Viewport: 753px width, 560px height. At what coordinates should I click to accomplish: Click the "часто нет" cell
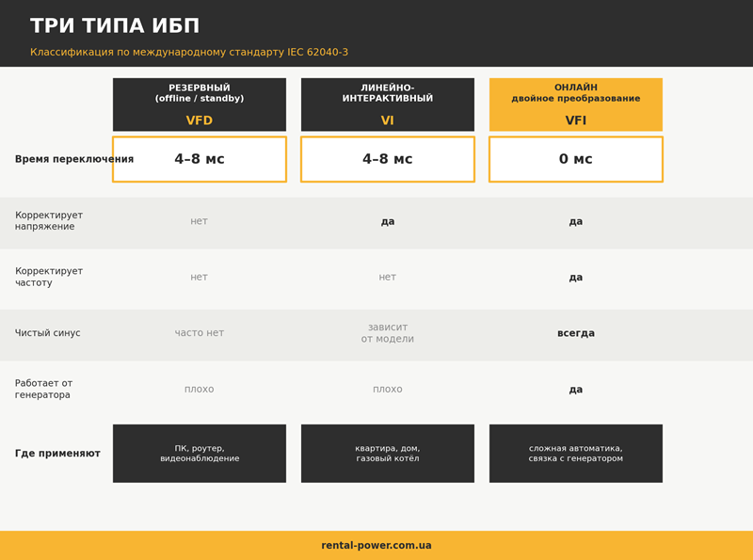200,333
